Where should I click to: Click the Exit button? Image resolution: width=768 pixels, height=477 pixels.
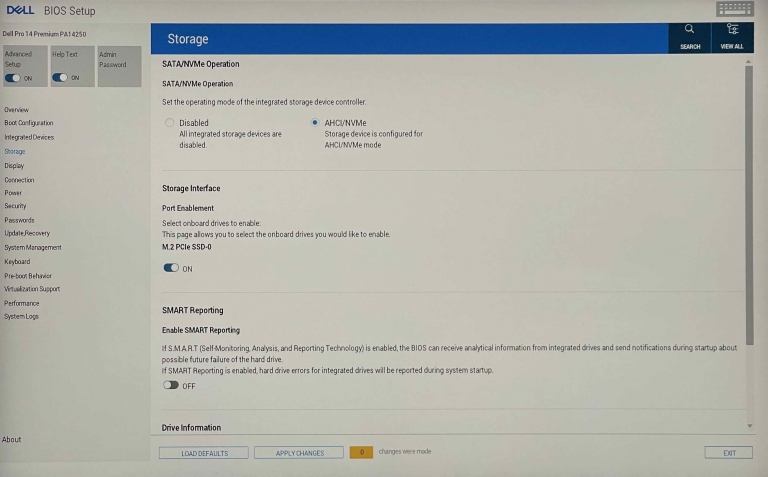pos(729,453)
